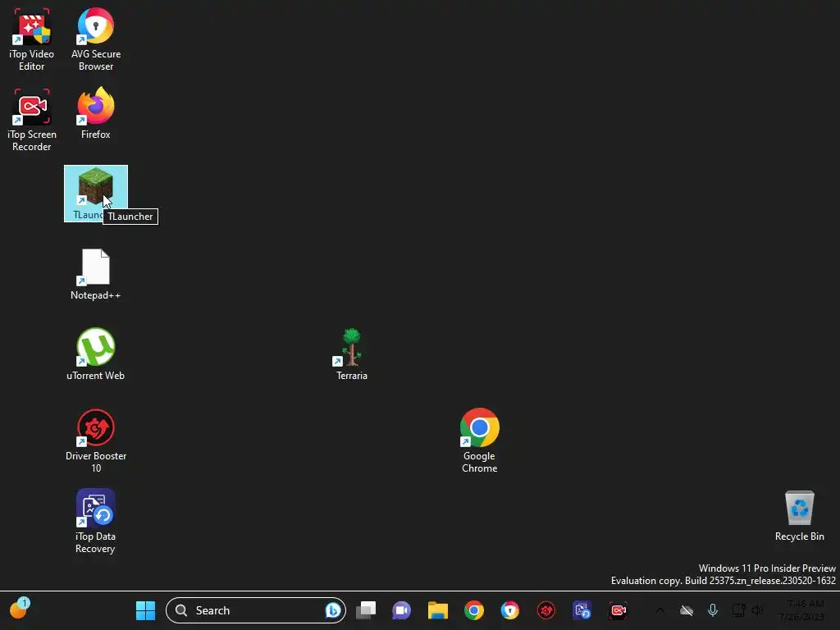Click the microphone tray icon
Viewport: 840px width, 630px height.
[x=713, y=610]
